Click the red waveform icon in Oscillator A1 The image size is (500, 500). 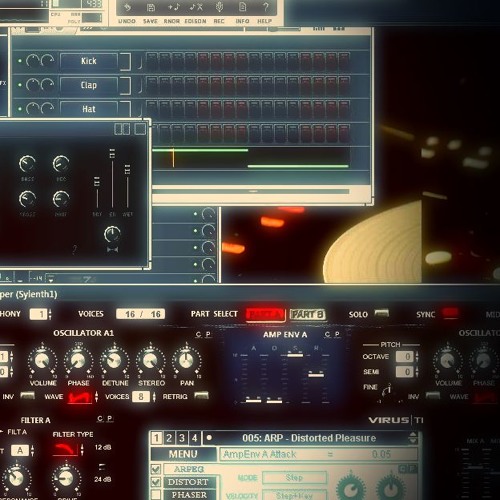click(x=80, y=397)
